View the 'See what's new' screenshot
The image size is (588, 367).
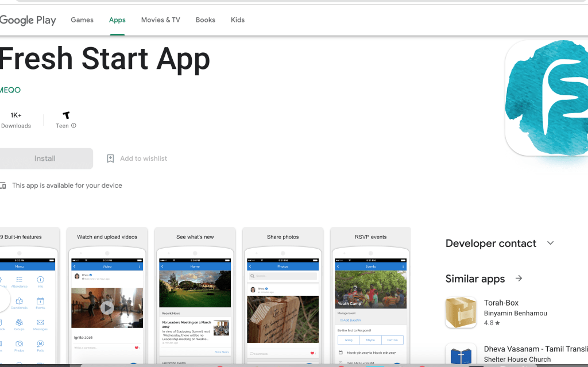[x=195, y=299]
